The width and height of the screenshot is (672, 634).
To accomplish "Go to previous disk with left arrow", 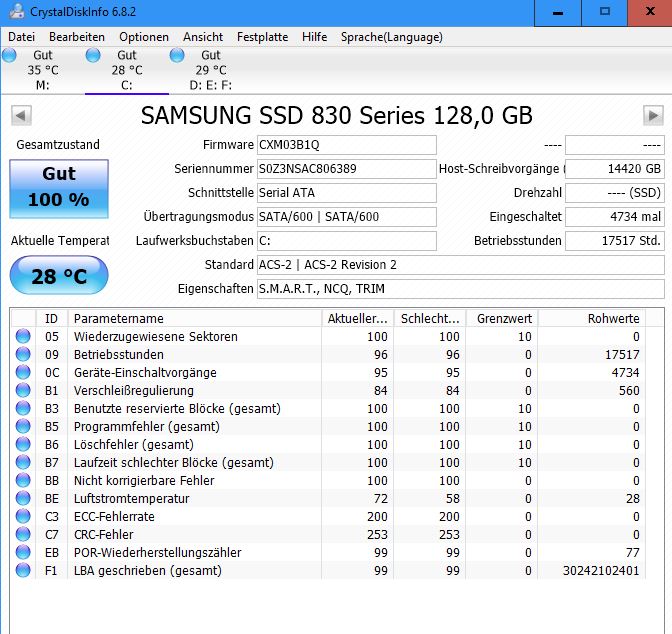I will coord(21,115).
